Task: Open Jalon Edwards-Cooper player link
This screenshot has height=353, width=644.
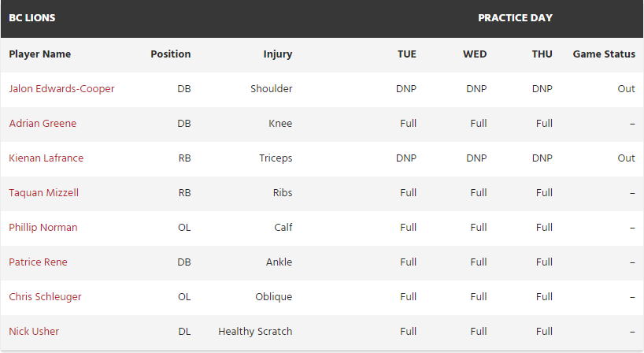Action: pyautogui.click(x=61, y=89)
